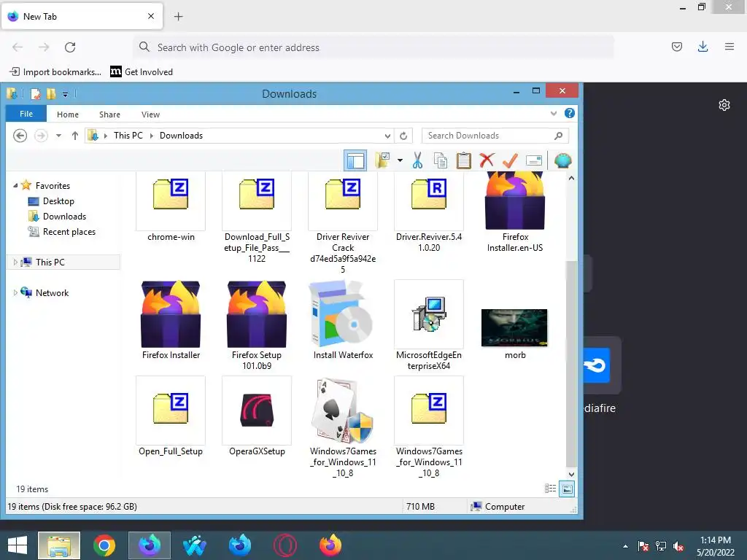The height and width of the screenshot is (560, 747).
Task: Select the Download_Full_Setup_File_Pass zip file
Action: (x=257, y=218)
